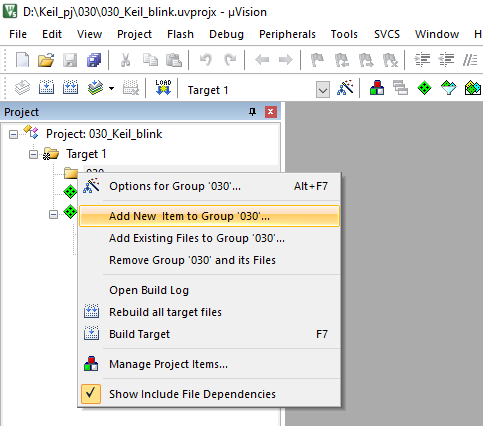Click the Go to Next Bookmark icon

[366, 60]
